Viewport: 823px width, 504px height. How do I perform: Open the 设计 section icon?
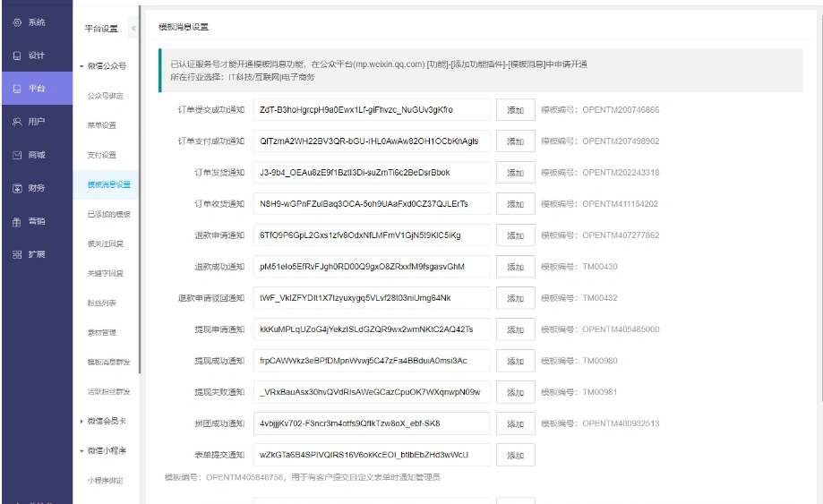17,56
